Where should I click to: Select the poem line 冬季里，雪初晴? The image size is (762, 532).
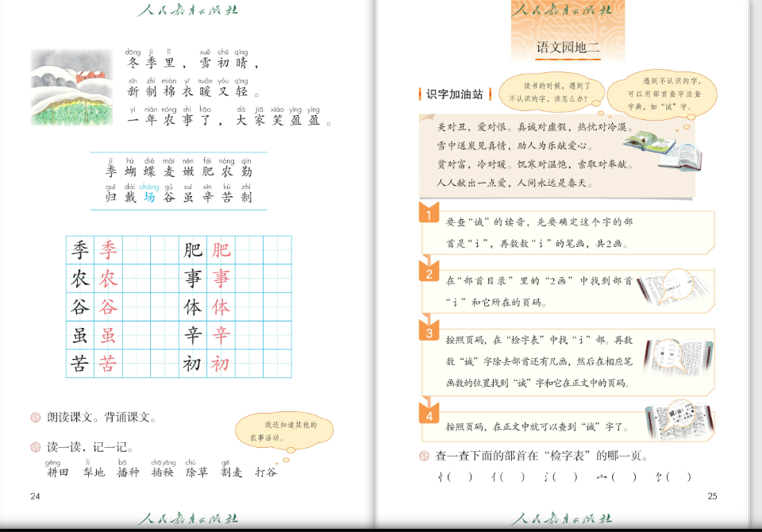(x=194, y=63)
